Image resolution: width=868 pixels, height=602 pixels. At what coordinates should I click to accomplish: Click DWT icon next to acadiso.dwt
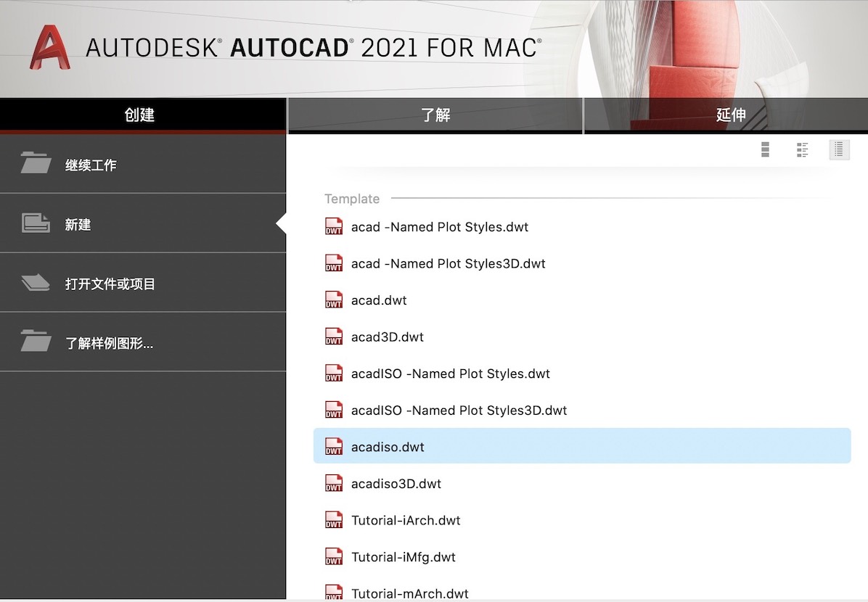point(333,447)
